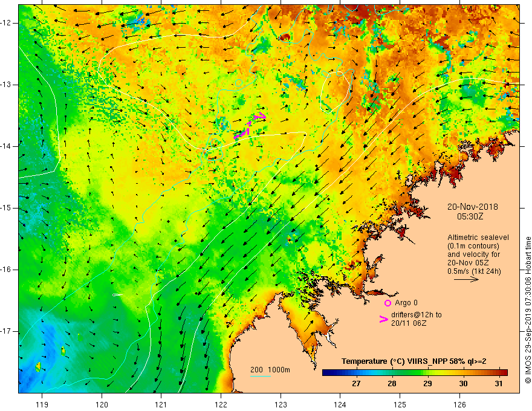Click the longitude axis label 123
Viewport: 532px width, 411px height.
click(281, 405)
